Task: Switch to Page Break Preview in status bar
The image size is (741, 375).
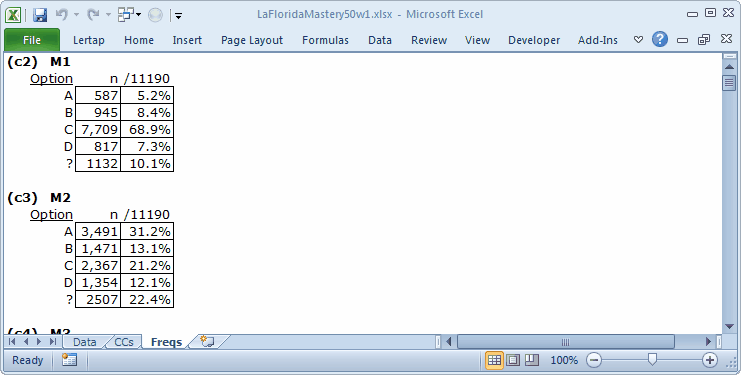Action: pos(532,360)
